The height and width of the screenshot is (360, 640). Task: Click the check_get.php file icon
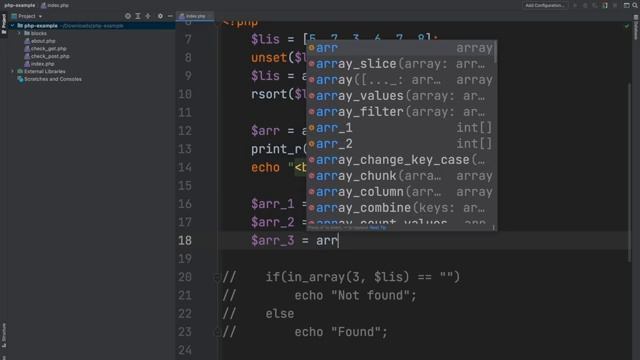pos(27,49)
